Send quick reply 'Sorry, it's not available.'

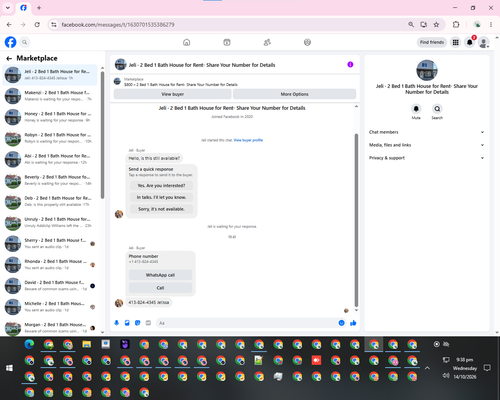(x=161, y=209)
